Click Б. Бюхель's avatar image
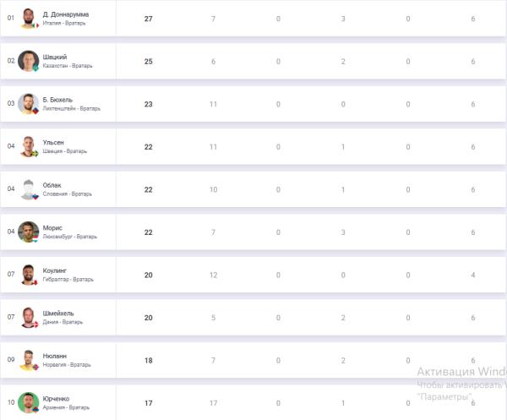The height and width of the screenshot is (420, 507). 29,103
